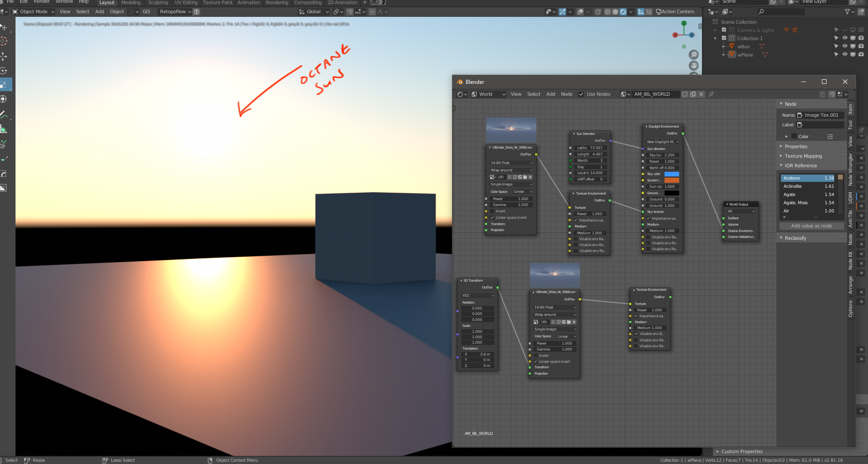Select the Measure tool in the left toolbar
The height and width of the screenshot is (464, 868).
click(4, 129)
